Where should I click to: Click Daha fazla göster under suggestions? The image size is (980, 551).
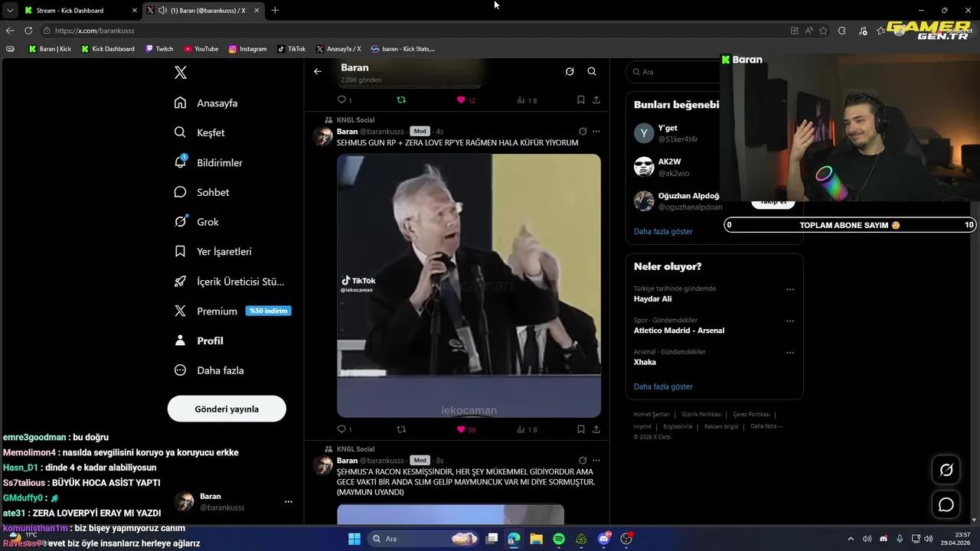tap(663, 231)
